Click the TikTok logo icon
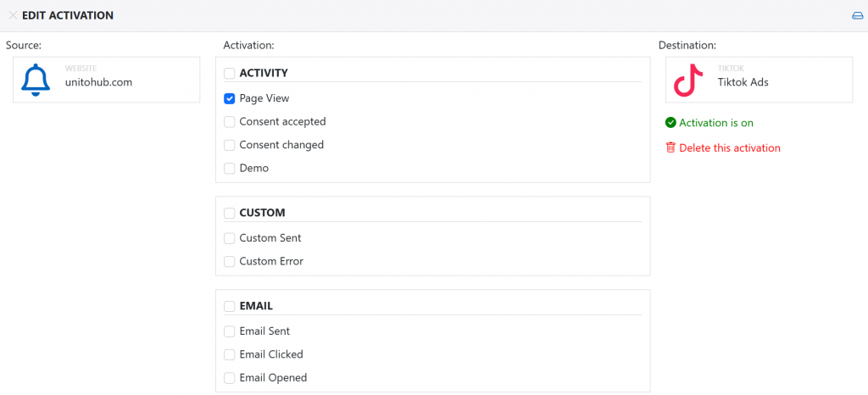Screen dimensions: 868x395 point(688,81)
